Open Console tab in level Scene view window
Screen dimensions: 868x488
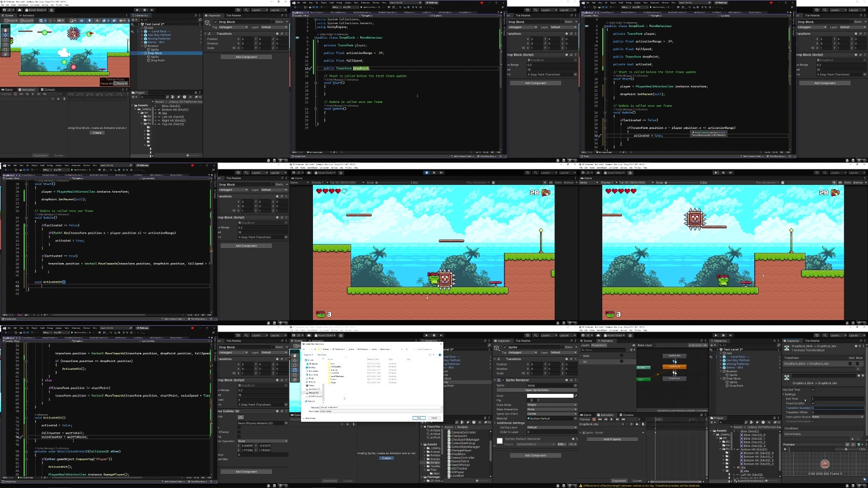(x=48, y=90)
